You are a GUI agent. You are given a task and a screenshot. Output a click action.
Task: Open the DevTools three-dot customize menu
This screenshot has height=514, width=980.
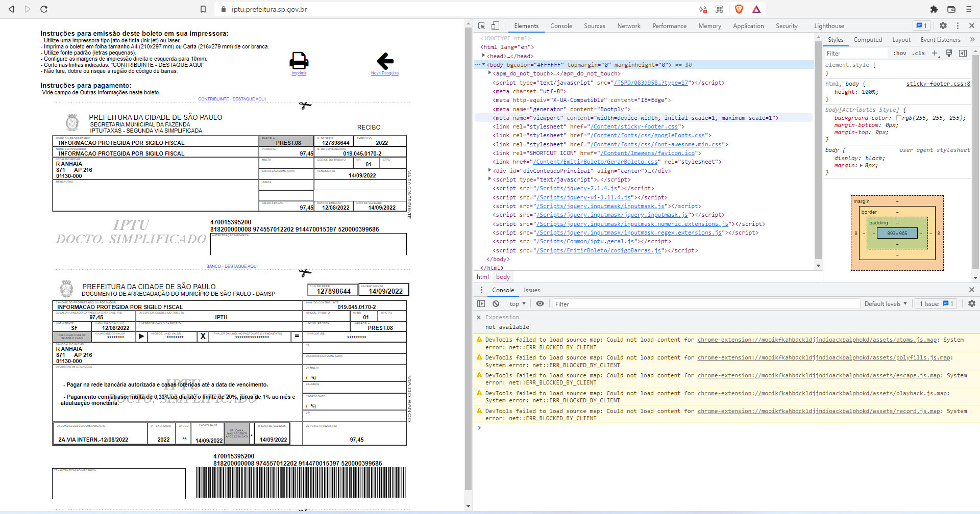coord(958,25)
